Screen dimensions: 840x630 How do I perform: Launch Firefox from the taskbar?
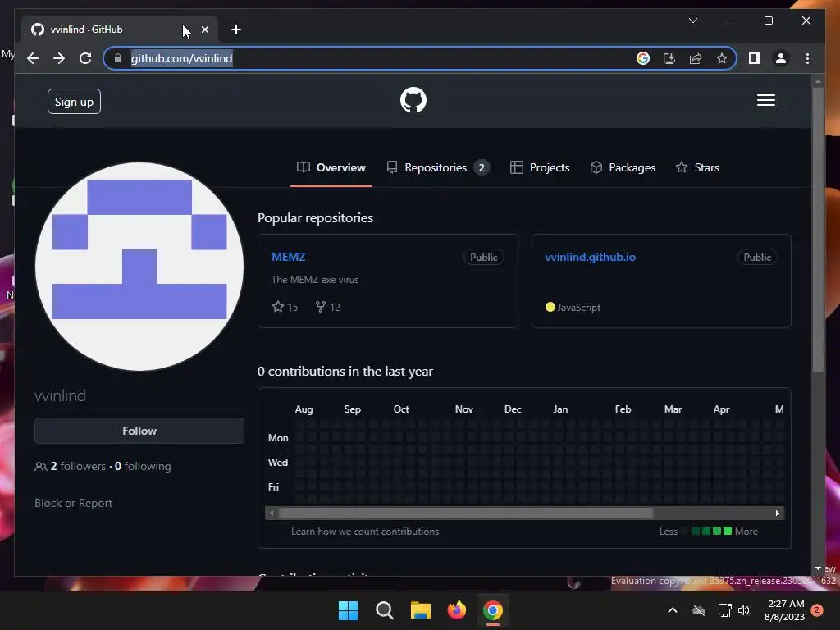pyautogui.click(x=456, y=610)
